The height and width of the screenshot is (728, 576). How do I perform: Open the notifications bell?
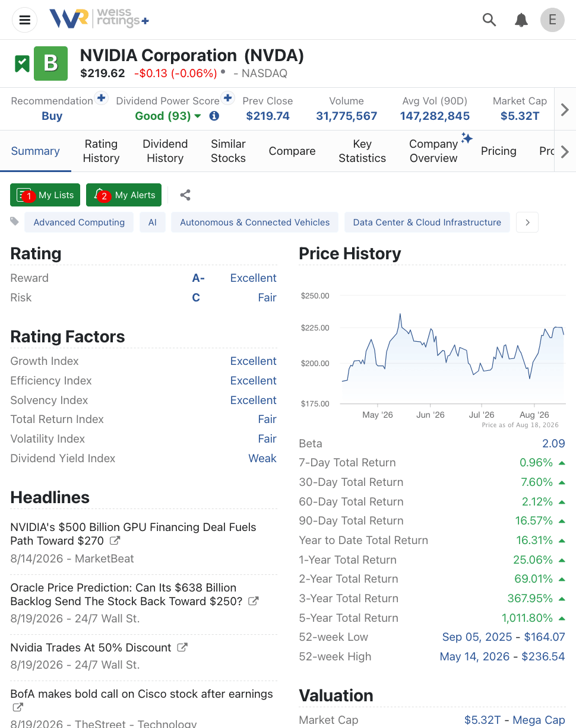pos(521,20)
